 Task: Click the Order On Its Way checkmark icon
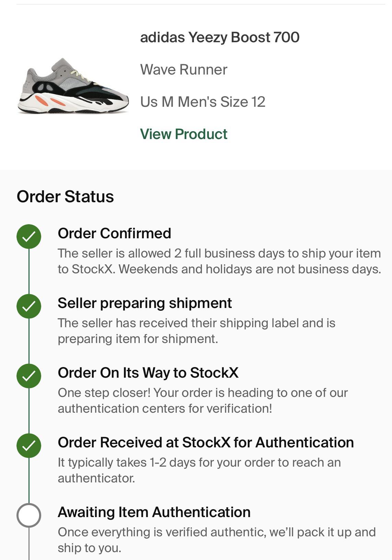coord(29,376)
